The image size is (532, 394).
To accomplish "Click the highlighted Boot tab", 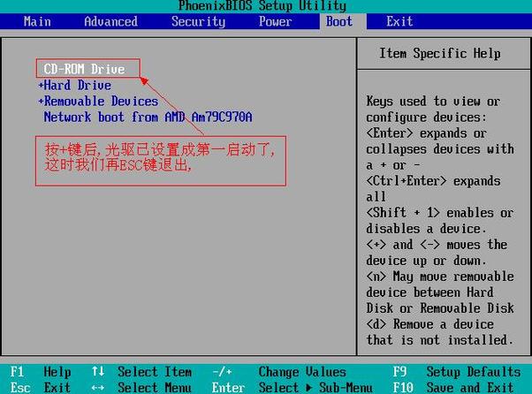I will [338, 21].
